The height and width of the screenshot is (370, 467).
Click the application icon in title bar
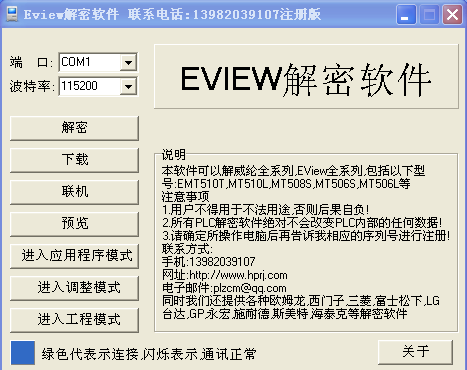pyautogui.click(x=12, y=14)
